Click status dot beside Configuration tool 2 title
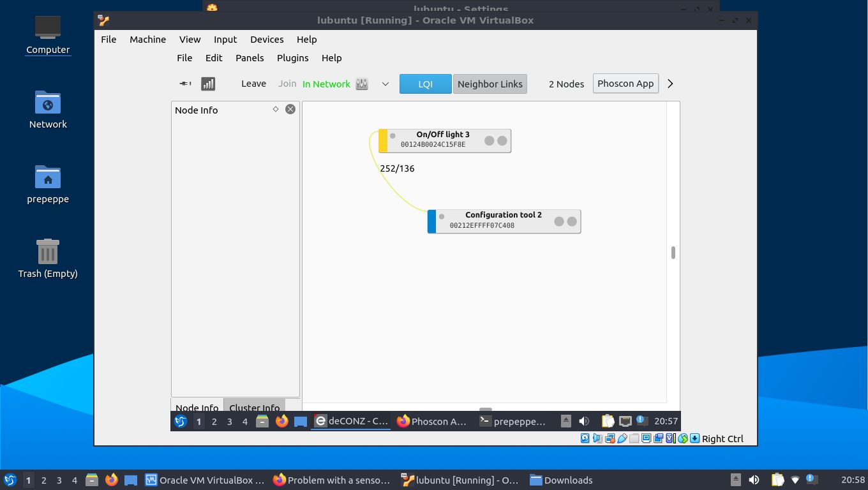 442,216
